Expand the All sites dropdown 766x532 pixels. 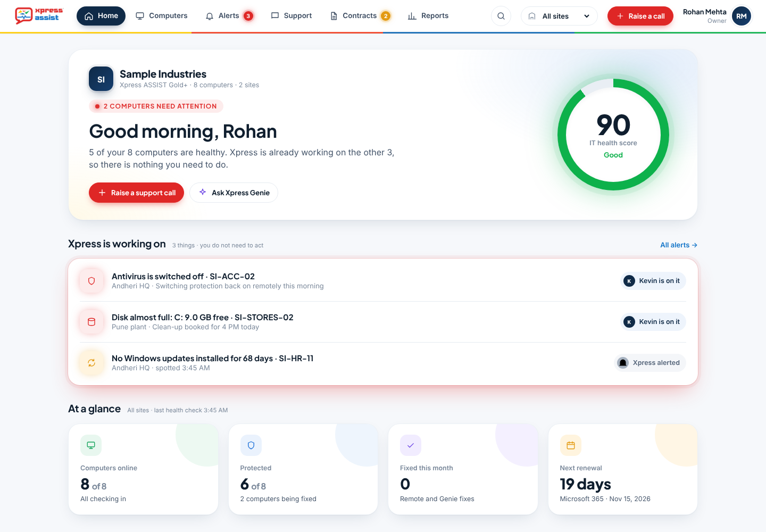click(x=559, y=16)
